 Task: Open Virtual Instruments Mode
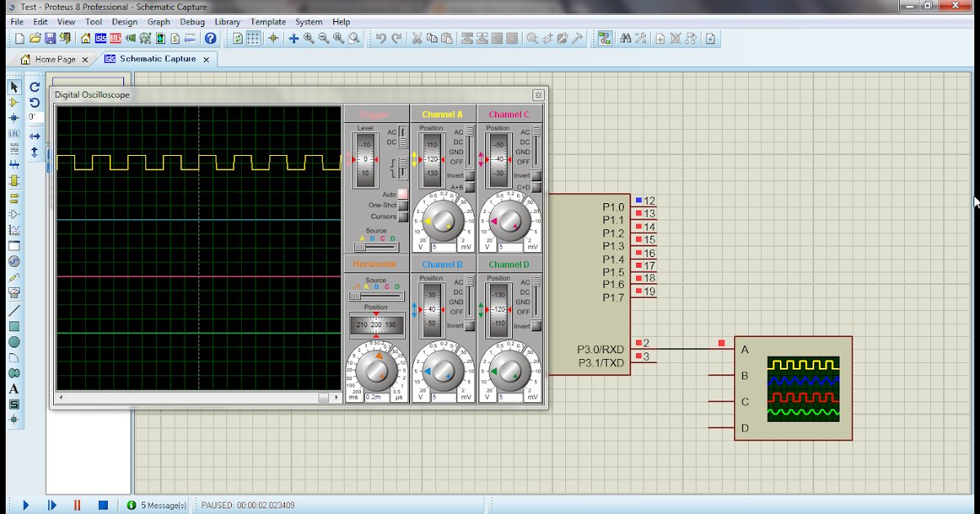click(12, 291)
